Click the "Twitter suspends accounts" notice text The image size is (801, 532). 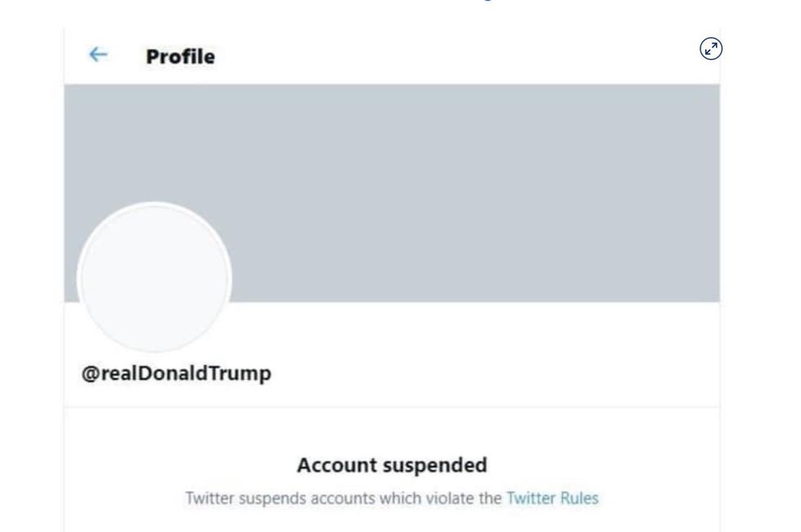tap(343, 498)
